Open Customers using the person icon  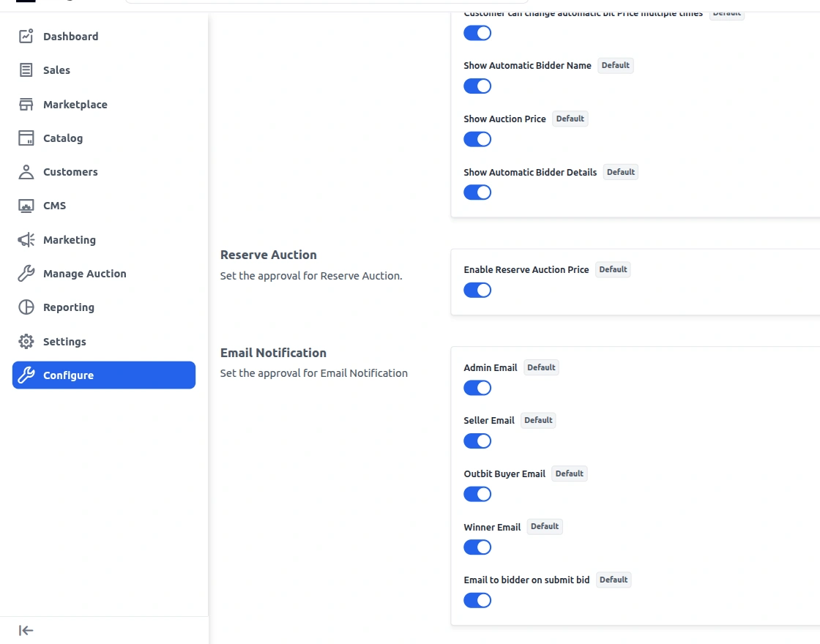(x=25, y=171)
